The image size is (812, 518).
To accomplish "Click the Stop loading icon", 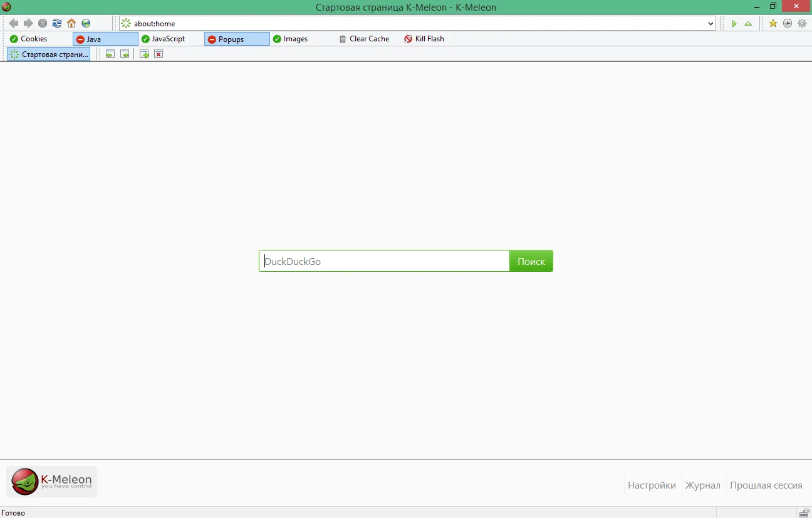I will click(x=43, y=23).
